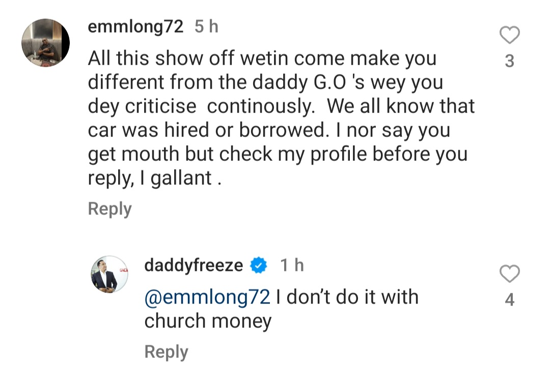
Task: Reply to daddyfreeze's comment
Action: tap(166, 351)
